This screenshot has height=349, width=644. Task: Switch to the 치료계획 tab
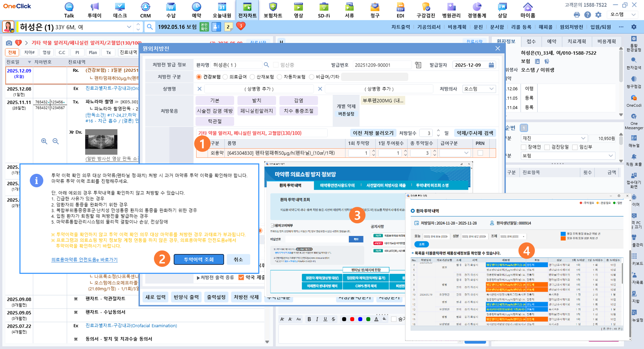[x=577, y=41]
